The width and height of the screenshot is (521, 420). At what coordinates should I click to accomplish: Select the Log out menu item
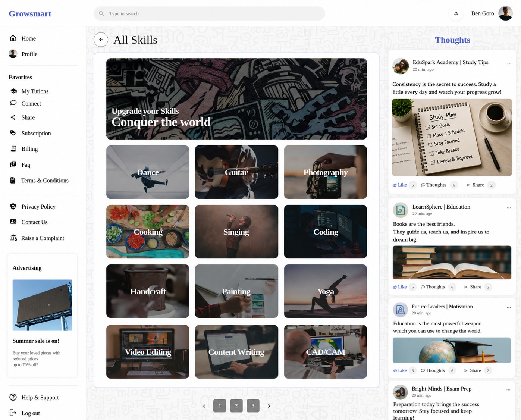31,413
